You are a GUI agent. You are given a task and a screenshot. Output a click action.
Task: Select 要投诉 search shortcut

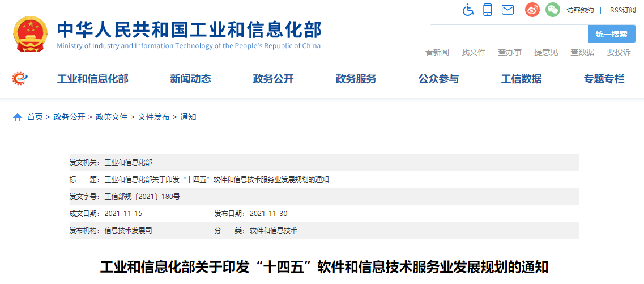pos(619,52)
